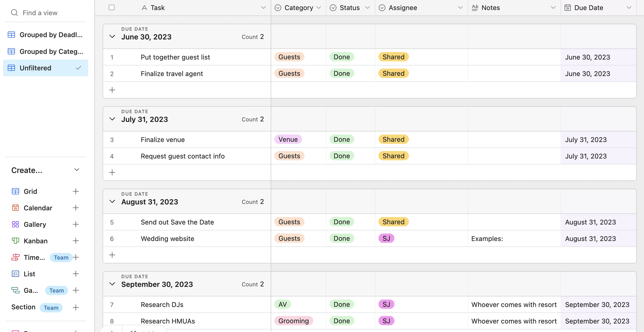Collapse the June 30, 2023 group

click(x=112, y=36)
